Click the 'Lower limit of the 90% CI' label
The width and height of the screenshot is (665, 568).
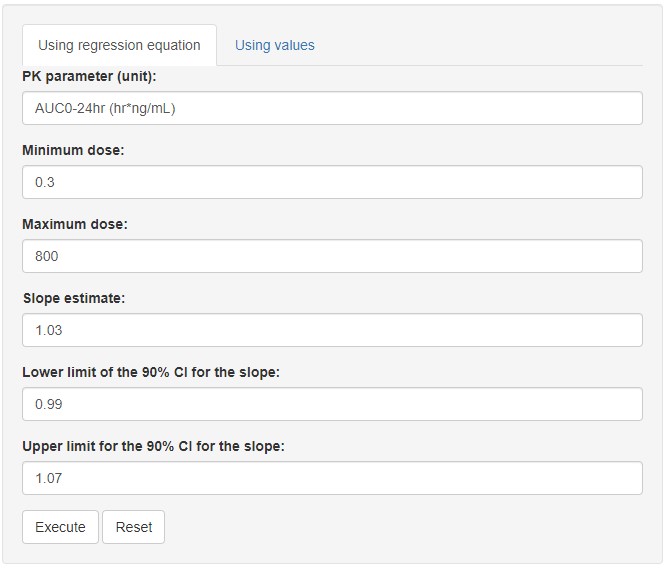[x=150, y=372]
